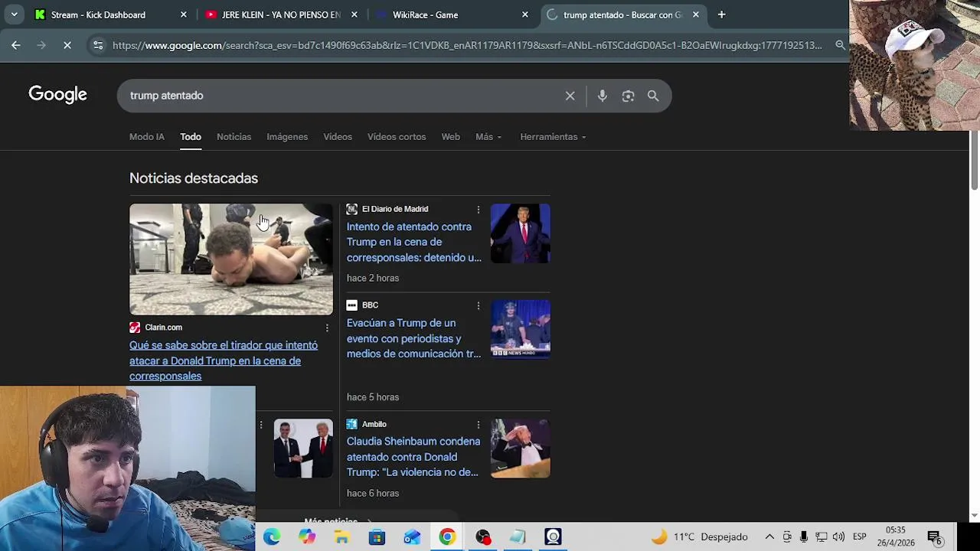Screen dimensions: 980x551
Task: Expand the Herramientas dropdown
Action: 553,137
